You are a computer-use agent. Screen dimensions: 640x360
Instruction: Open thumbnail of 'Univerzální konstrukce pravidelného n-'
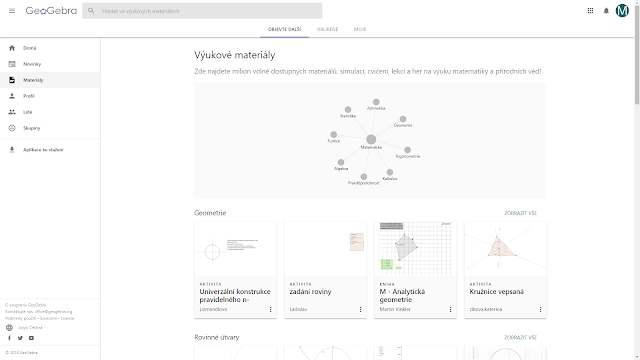pyautogui.click(x=236, y=249)
